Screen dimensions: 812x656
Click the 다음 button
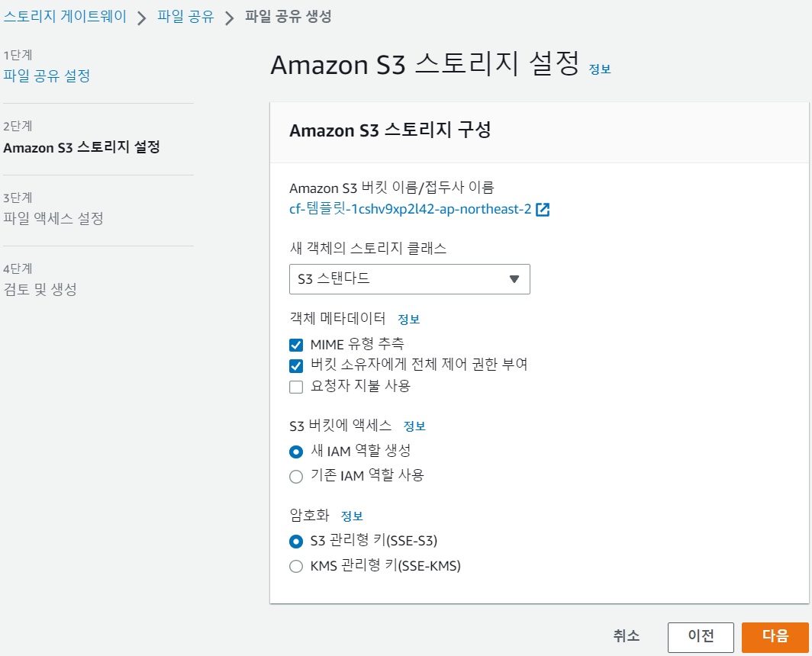(x=775, y=637)
